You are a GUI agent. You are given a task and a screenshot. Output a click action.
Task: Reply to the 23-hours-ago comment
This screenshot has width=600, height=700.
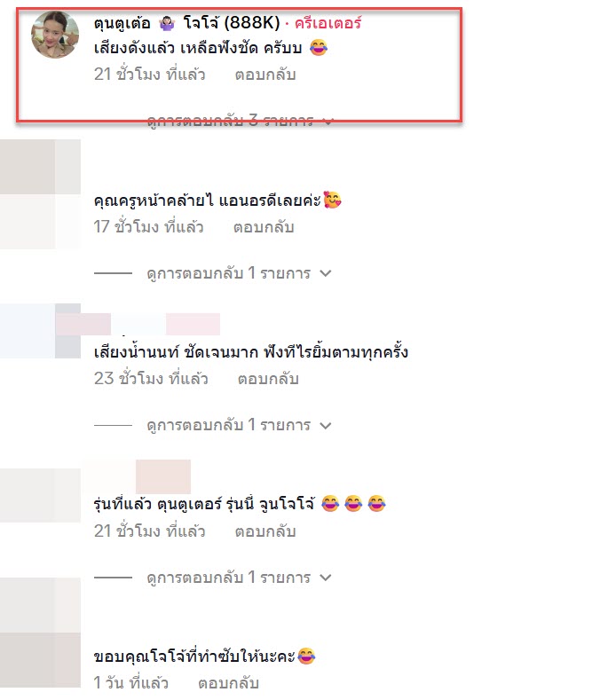[x=268, y=379]
